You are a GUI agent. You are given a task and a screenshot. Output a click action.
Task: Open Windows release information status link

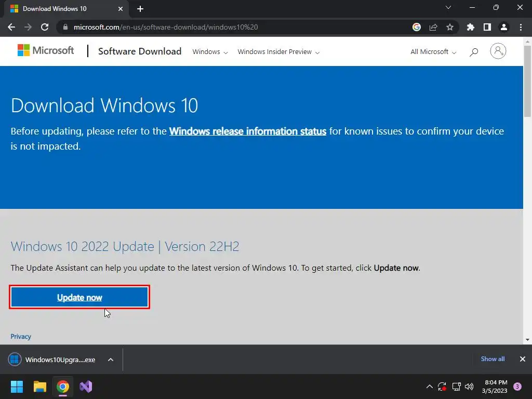click(248, 131)
